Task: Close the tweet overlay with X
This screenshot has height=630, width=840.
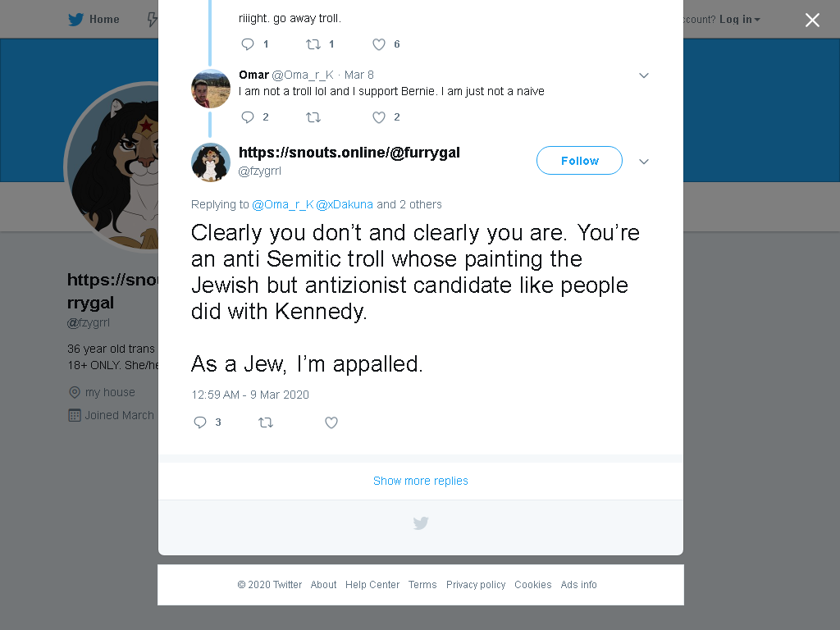Action: click(812, 20)
